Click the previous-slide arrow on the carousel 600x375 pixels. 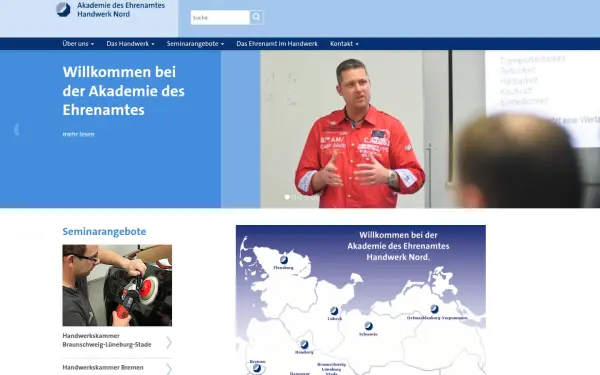point(17,129)
